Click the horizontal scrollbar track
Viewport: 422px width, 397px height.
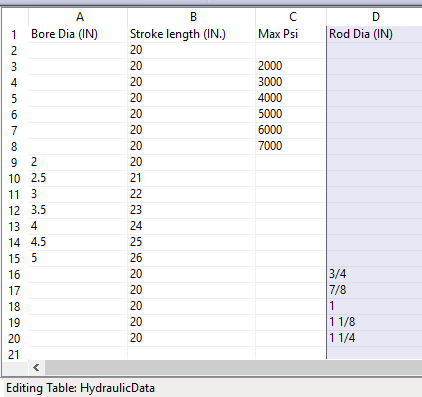pos(233,367)
